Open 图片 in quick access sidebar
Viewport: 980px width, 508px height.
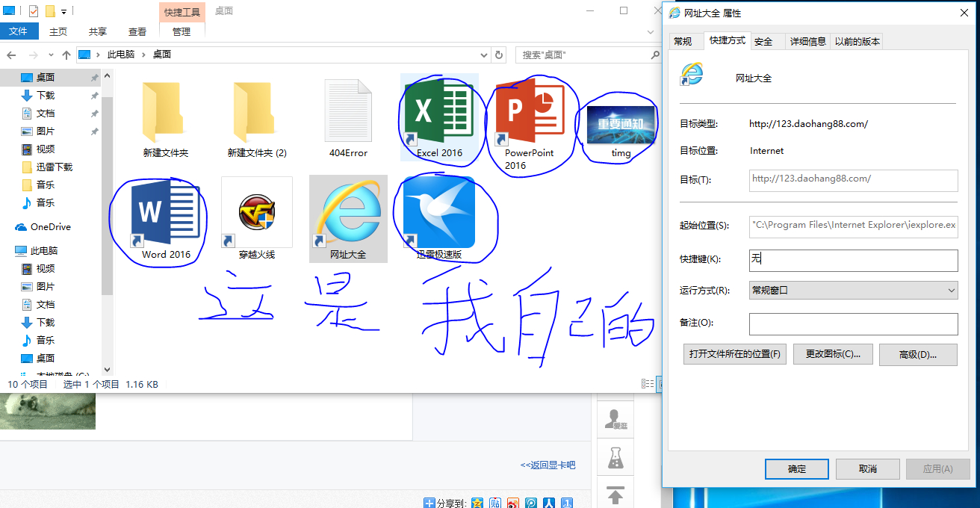point(46,131)
